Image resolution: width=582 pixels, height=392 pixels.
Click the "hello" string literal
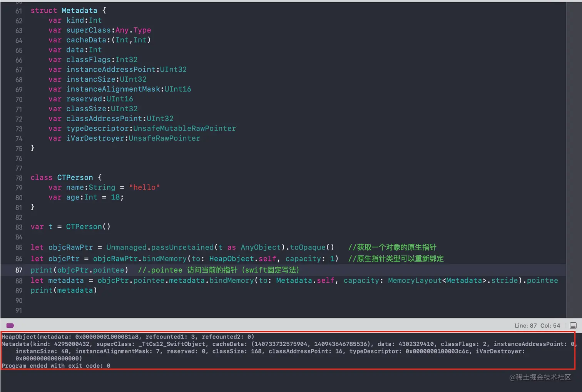tap(144, 188)
